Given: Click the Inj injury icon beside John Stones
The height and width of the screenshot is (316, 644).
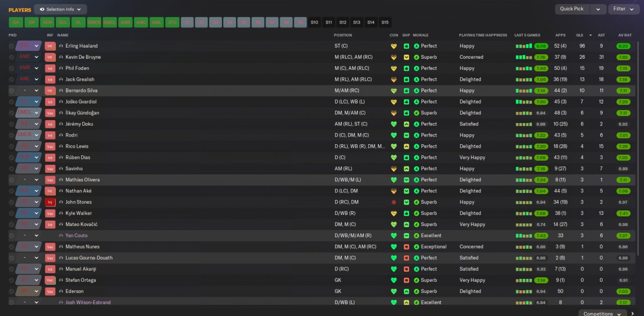Looking at the screenshot, I should [50, 202].
